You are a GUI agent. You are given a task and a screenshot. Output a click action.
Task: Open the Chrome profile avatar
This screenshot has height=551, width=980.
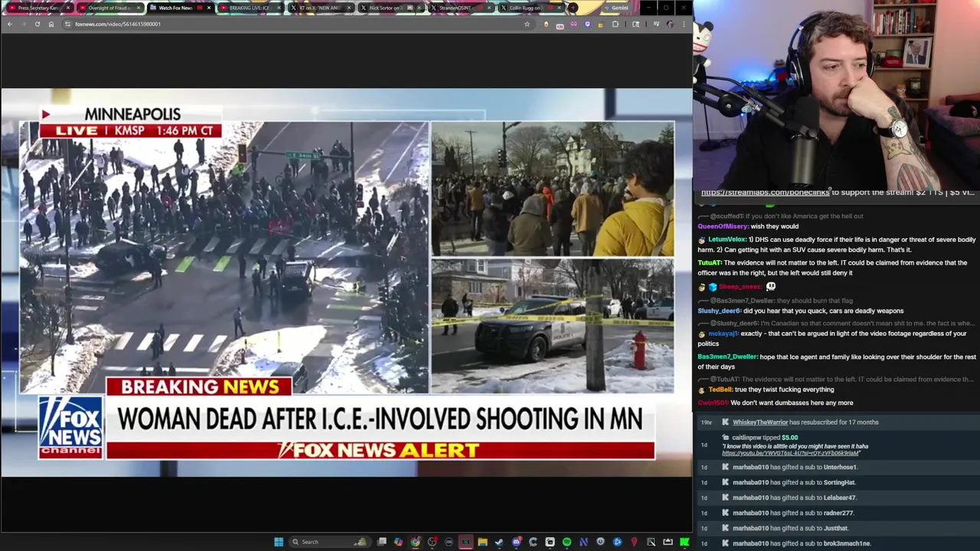[x=670, y=24]
